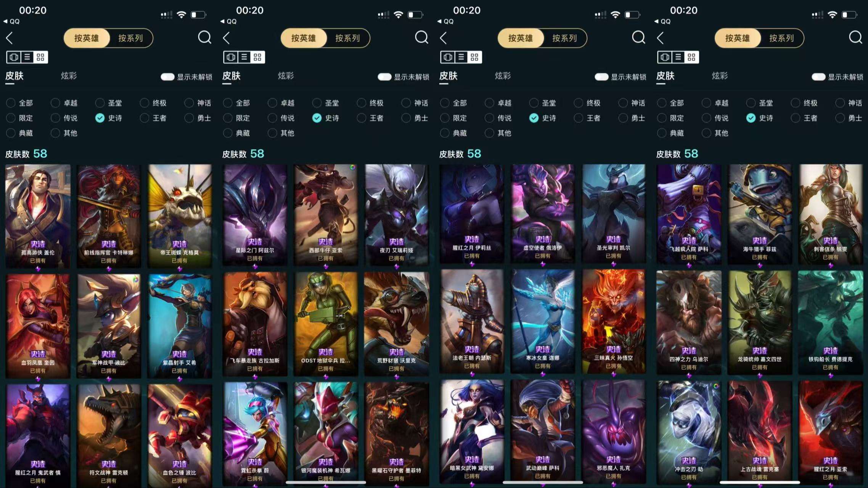
Task: Open the 寒冰女皇 迦娜 skin card
Action: [x=542, y=321]
